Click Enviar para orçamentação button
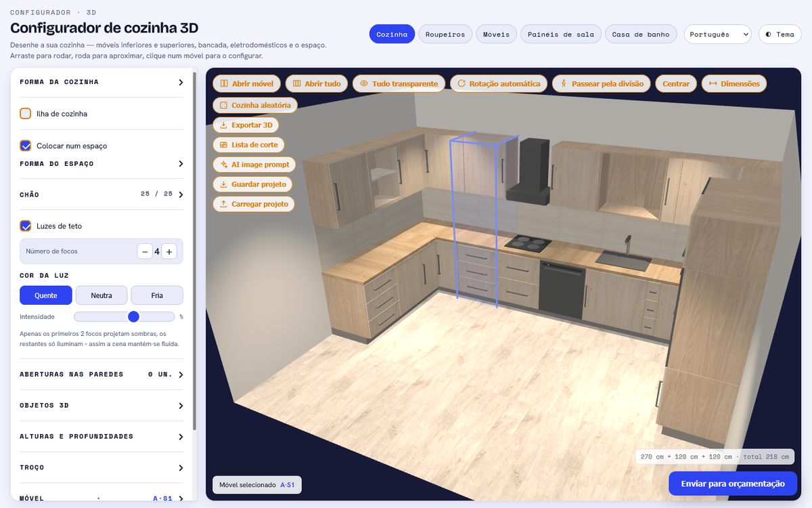This screenshot has height=508, width=812. tap(733, 484)
